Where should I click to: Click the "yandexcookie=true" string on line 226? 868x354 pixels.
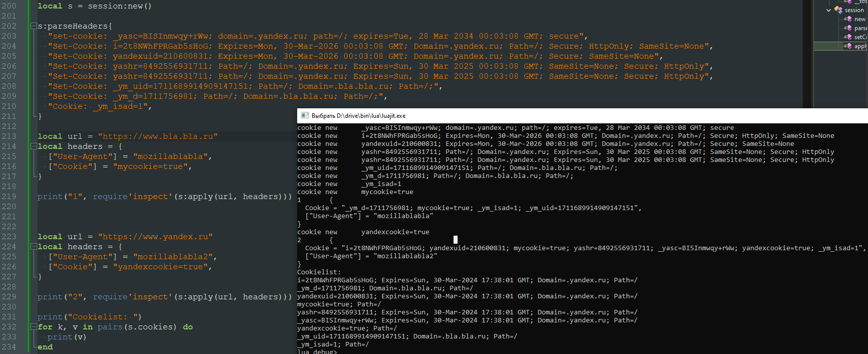pos(160,267)
